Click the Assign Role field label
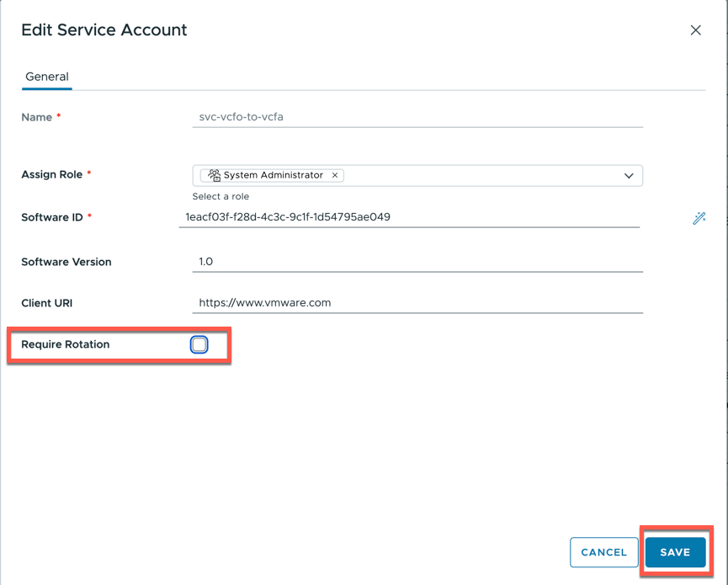The width and height of the screenshot is (728, 585). [x=52, y=174]
